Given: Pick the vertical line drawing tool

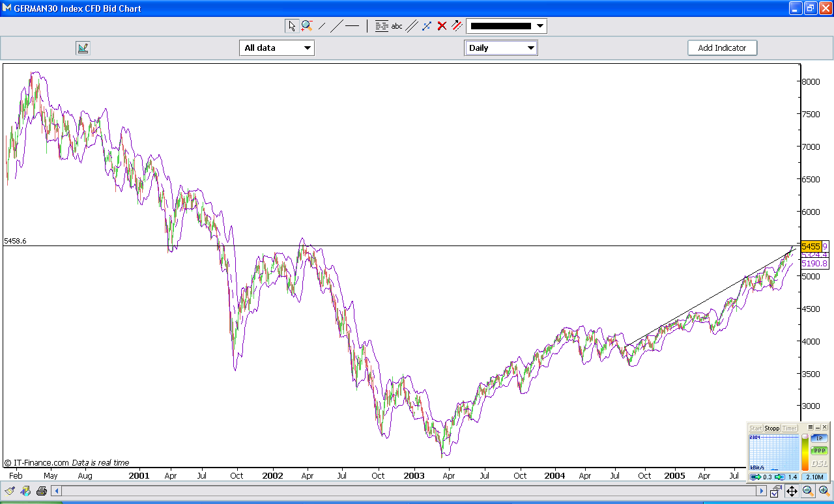Looking at the screenshot, I should (x=367, y=26).
